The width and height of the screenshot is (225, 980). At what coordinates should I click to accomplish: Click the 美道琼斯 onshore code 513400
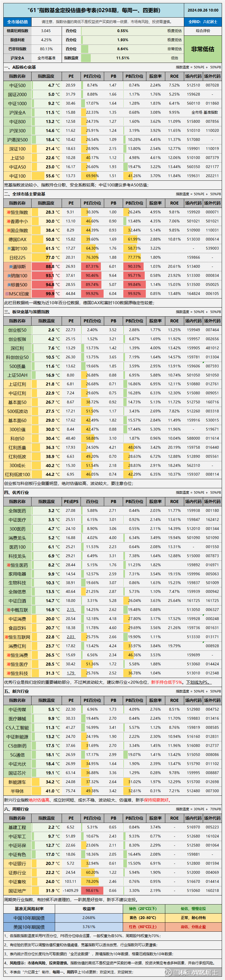(x=193, y=267)
